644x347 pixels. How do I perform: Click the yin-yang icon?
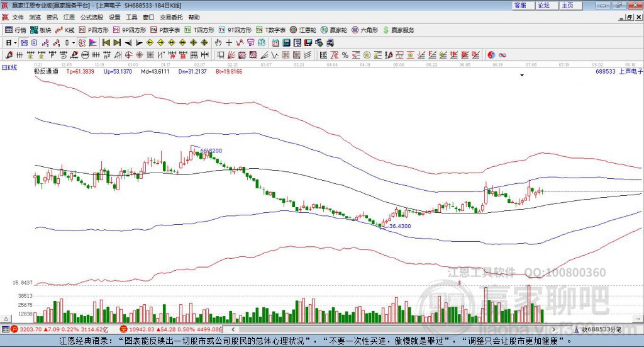[491, 55]
